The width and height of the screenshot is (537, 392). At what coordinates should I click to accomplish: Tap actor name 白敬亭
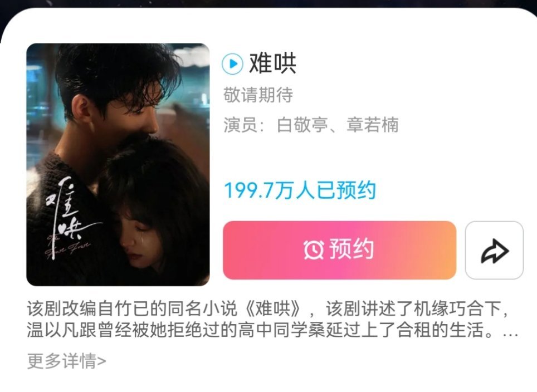(x=302, y=125)
